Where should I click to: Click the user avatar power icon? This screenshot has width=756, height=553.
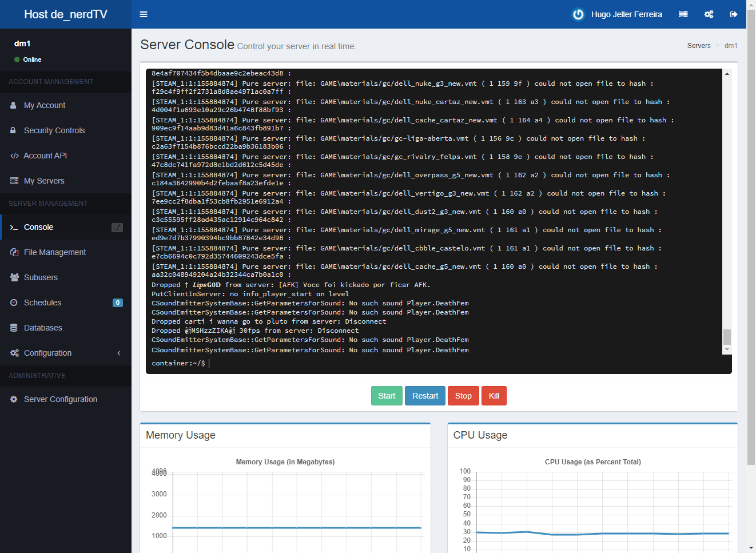[x=578, y=14]
